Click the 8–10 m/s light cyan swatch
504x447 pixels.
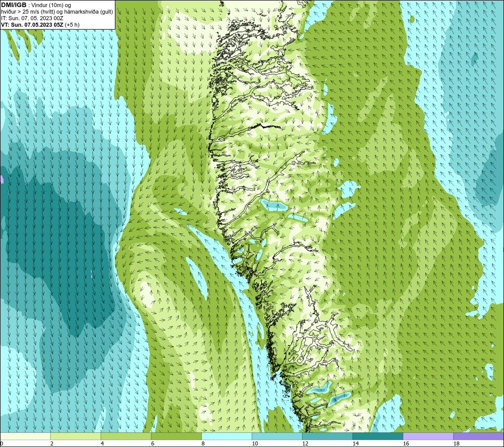pyautogui.click(x=227, y=436)
